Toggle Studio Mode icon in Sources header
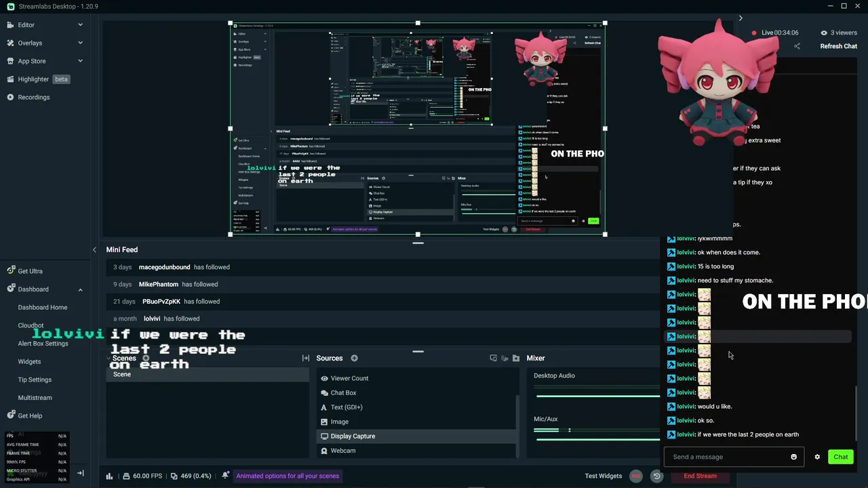 pyautogui.click(x=493, y=358)
